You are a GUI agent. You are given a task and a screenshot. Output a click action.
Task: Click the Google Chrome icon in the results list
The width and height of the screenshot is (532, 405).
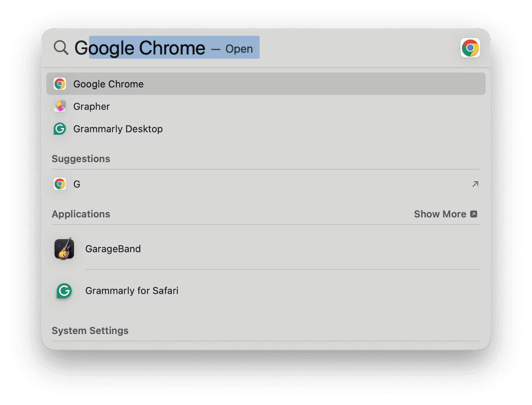point(60,84)
